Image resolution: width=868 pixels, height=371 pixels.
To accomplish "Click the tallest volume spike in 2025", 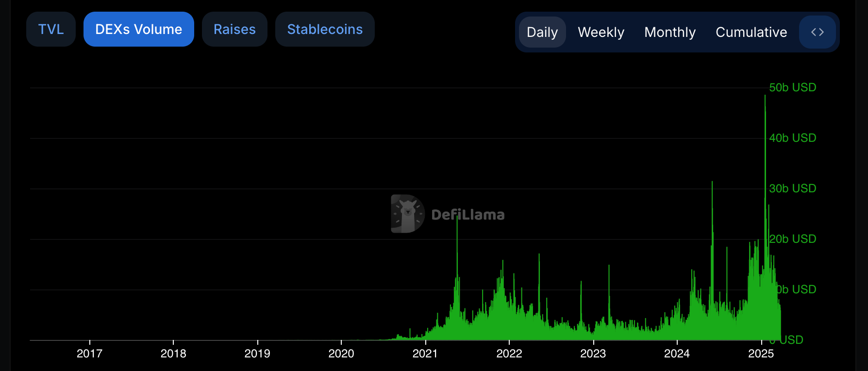I will tap(765, 97).
